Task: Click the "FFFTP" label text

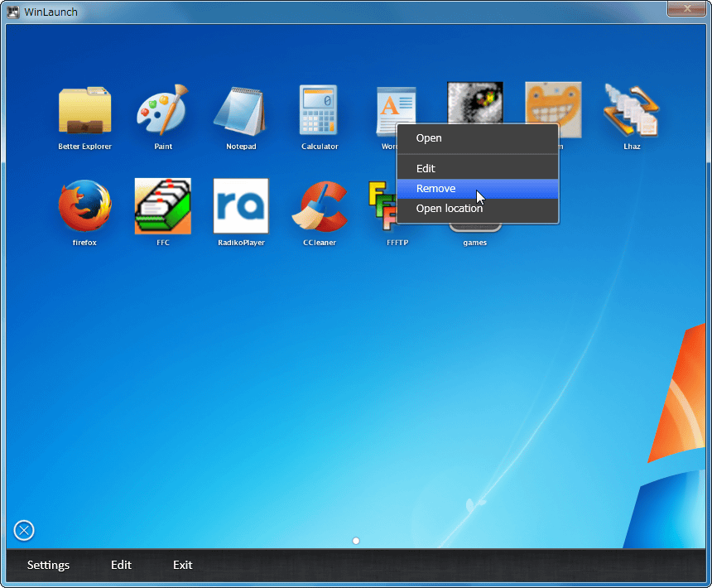Action: (x=397, y=243)
